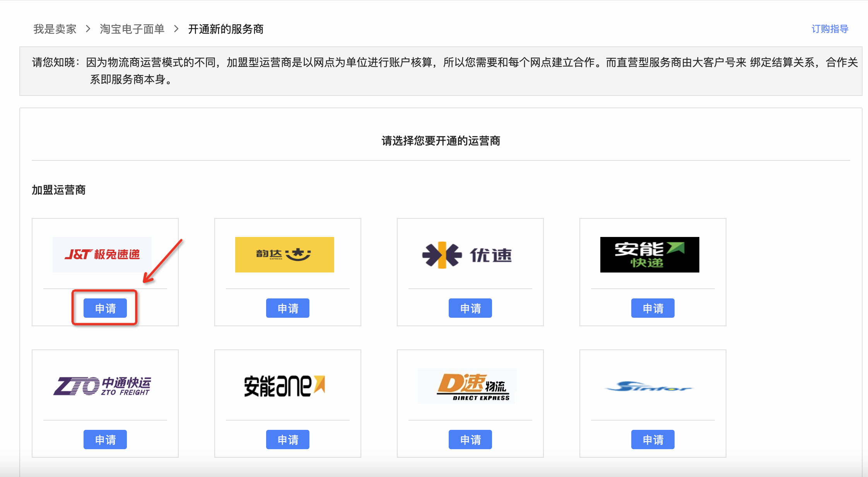Viewport: 868px width, 477px height.
Task: Apply for J&T 极兔速递 service
Action: pos(105,308)
